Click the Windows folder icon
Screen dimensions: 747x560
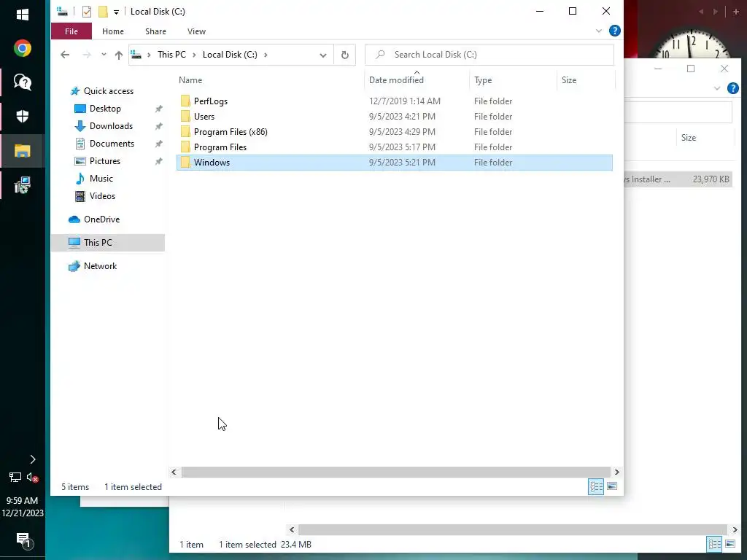[185, 163]
